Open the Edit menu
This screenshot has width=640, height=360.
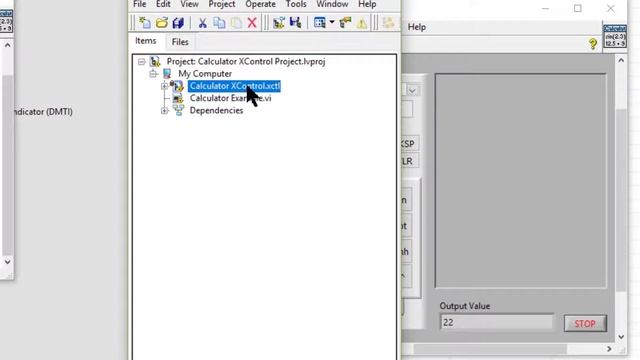click(163, 4)
